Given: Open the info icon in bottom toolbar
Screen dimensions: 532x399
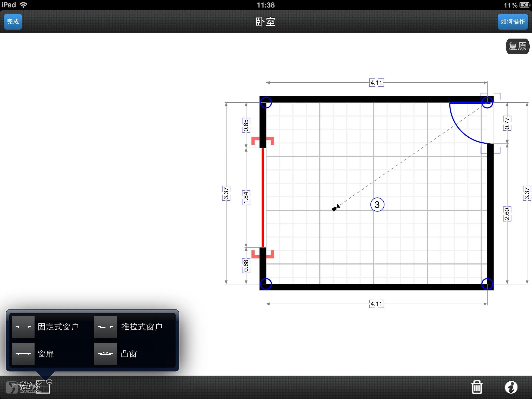Looking at the screenshot, I should (x=511, y=387).
